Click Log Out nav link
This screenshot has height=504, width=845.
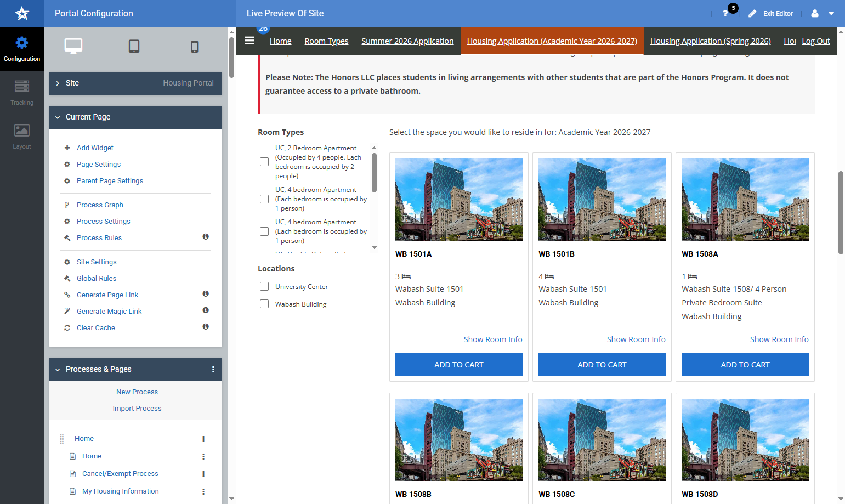[816, 41]
